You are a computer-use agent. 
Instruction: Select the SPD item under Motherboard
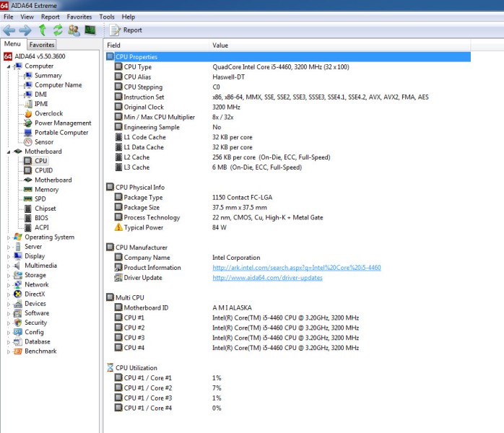(x=41, y=199)
